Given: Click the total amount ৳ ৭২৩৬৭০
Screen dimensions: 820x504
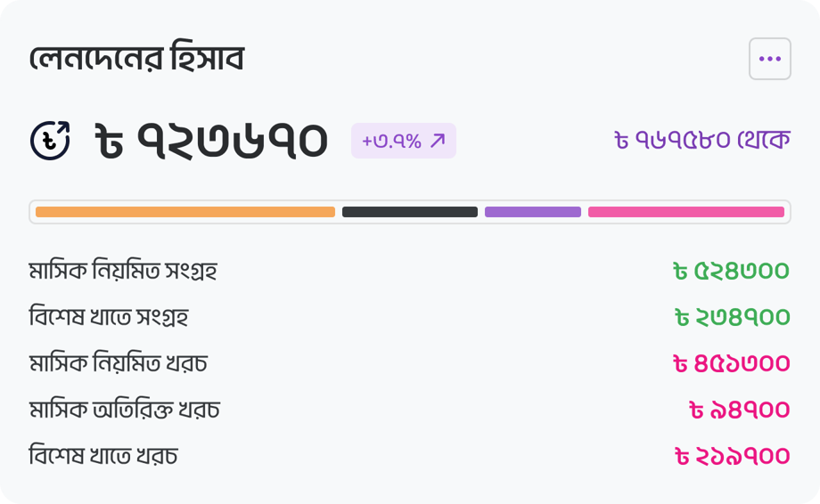Looking at the screenshot, I should 212,141.
